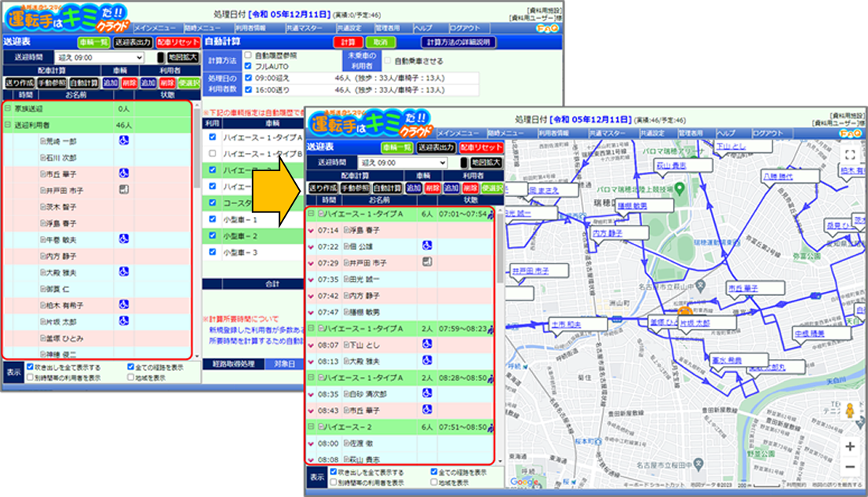The image size is (868, 497).
Task: Open メインメニュー in the back window
Action: (155, 28)
